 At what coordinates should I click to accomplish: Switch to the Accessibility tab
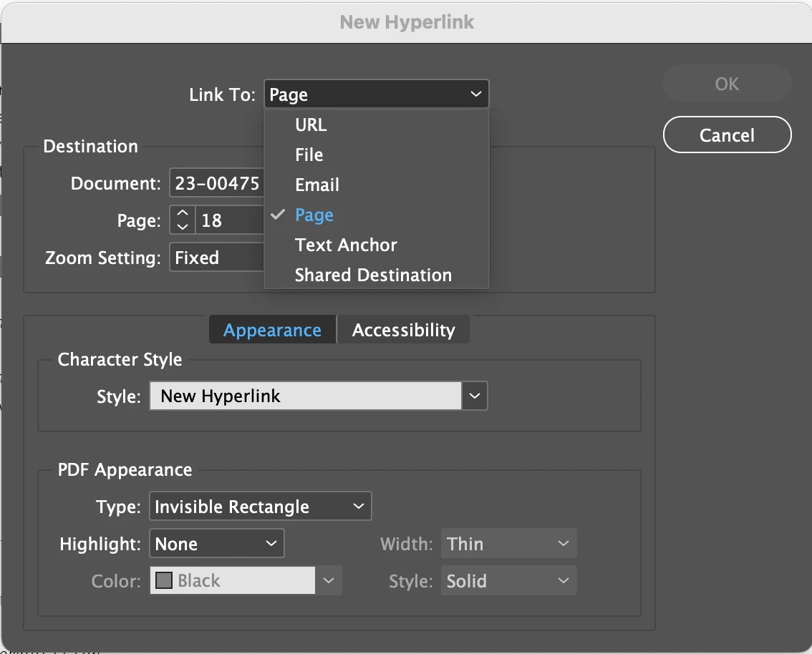click(403, 330)
